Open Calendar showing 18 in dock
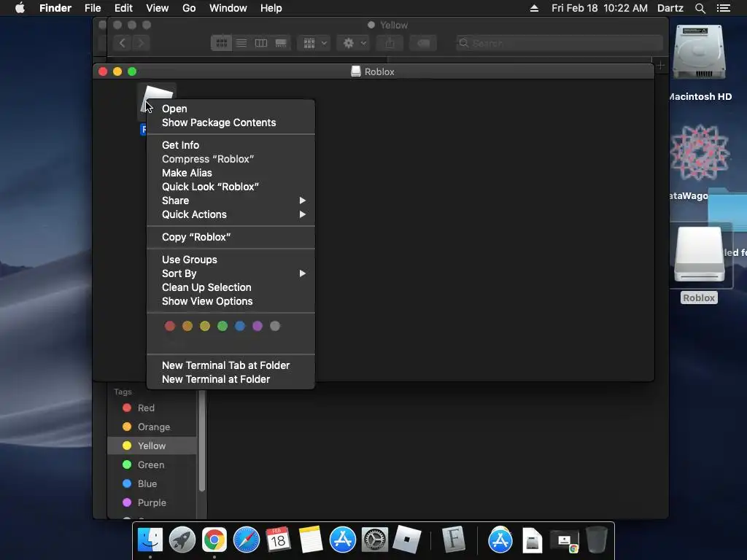Viewport: 747px width, 560px height. [x=278, y=540]
